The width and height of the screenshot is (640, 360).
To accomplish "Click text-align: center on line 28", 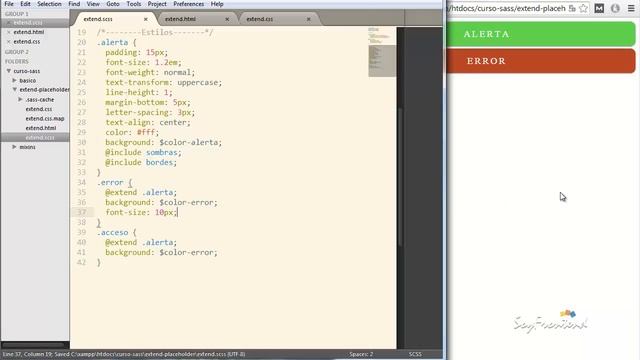I will tap(148, 122).
